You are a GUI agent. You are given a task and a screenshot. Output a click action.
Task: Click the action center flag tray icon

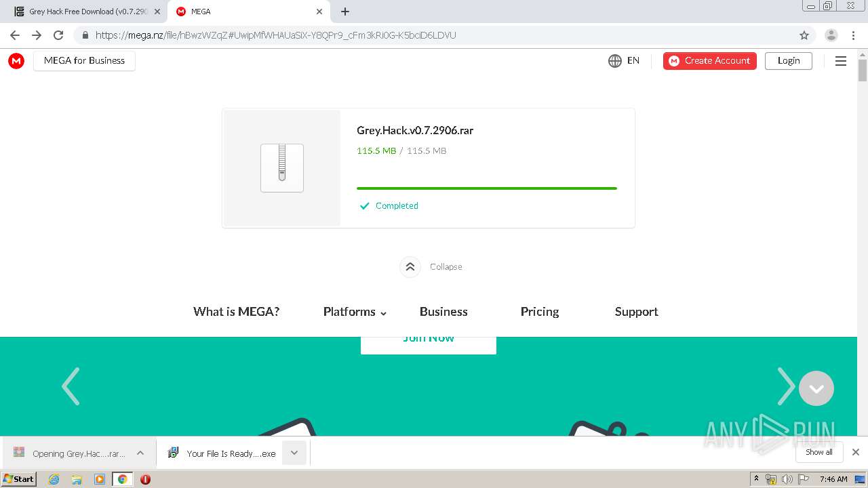click(804, 479)
